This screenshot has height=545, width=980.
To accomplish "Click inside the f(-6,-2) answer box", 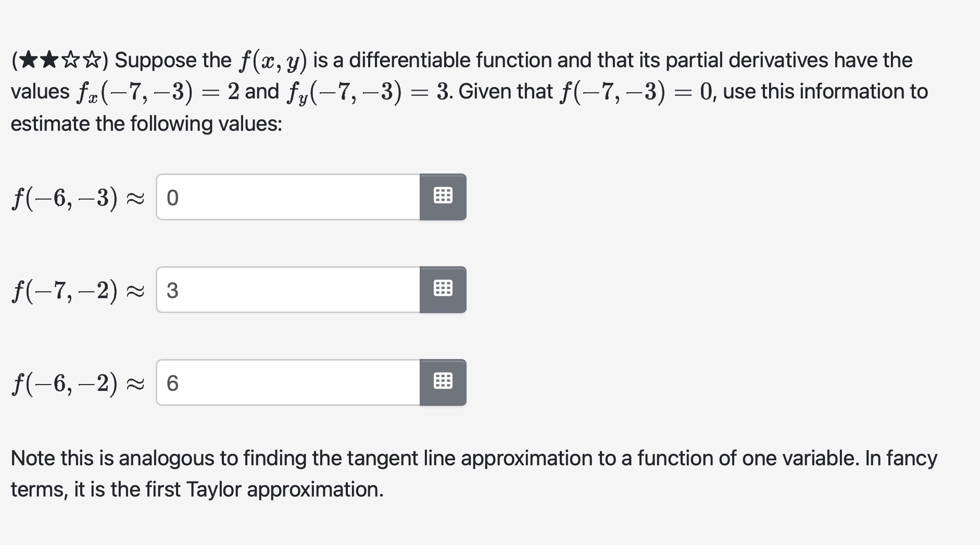I will (286, 382).
